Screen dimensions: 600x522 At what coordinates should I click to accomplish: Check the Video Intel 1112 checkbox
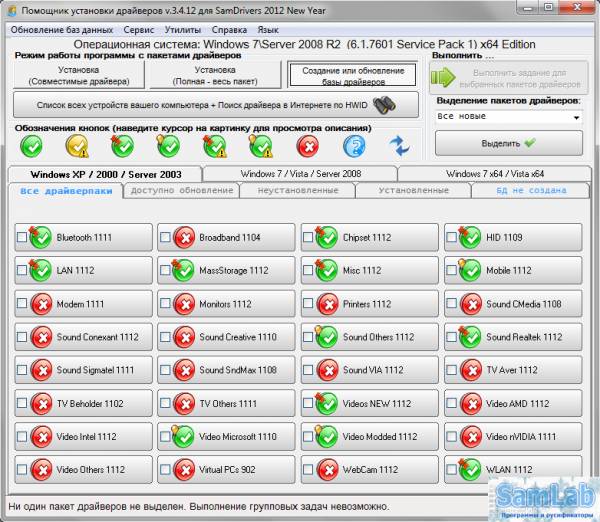[x=22, y=437]
